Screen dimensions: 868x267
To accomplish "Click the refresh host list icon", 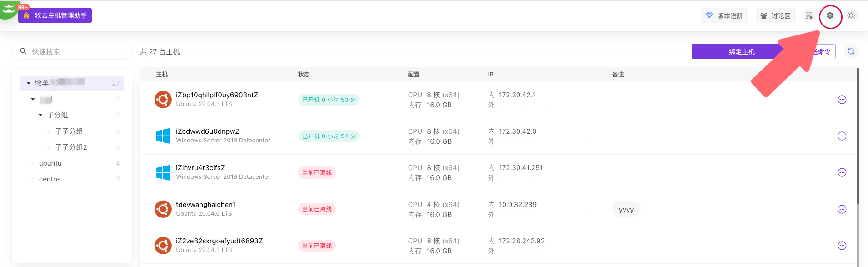I will pyautogui.click(x=851, y=52).
